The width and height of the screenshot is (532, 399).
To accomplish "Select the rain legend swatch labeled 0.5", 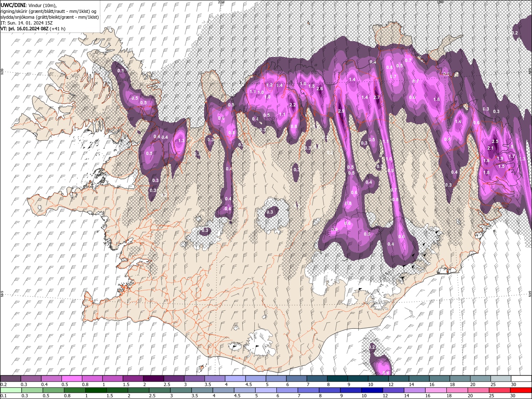I will [x=53, y=390].
